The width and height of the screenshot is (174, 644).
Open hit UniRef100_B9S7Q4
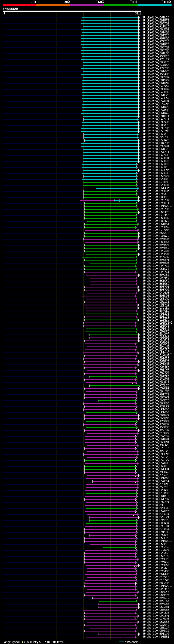[x=156, y=200]
